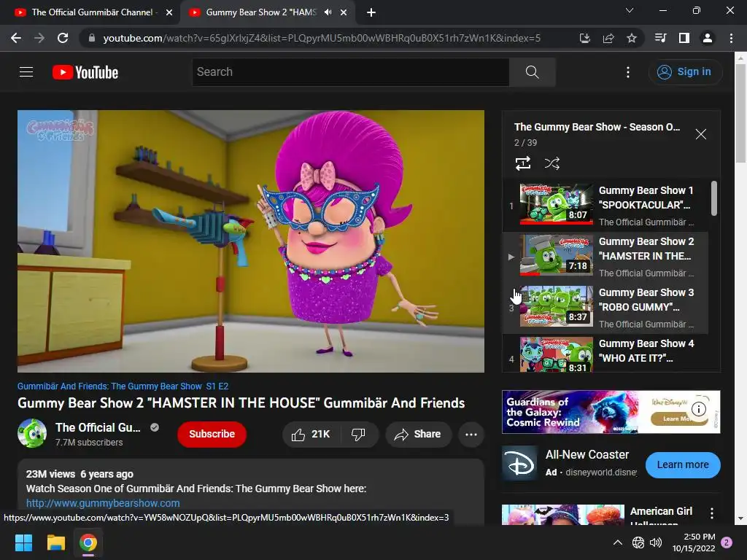Open Chrome profile icon
Viewport: 747px width, 560px height.
point(708,38)
